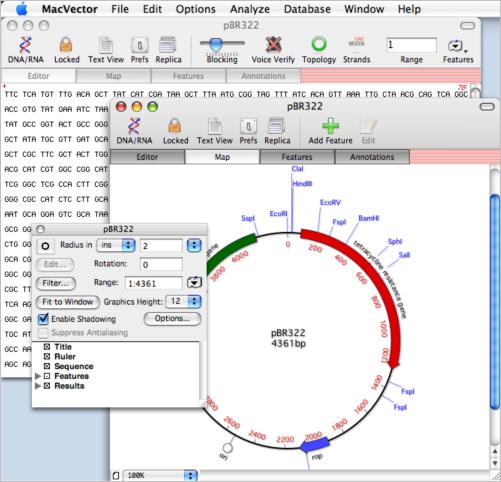Click the dimmed Edit... button in palette
501x482 pixels.
point(55,265)
